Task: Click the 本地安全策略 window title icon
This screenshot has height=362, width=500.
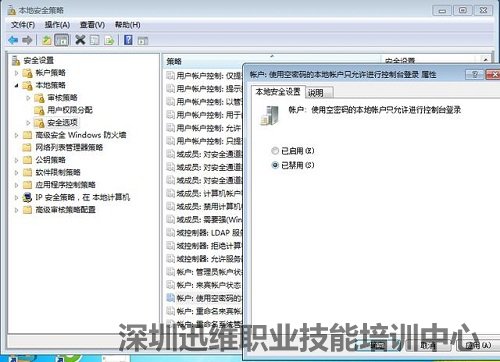Action: [x=12, y=10]
